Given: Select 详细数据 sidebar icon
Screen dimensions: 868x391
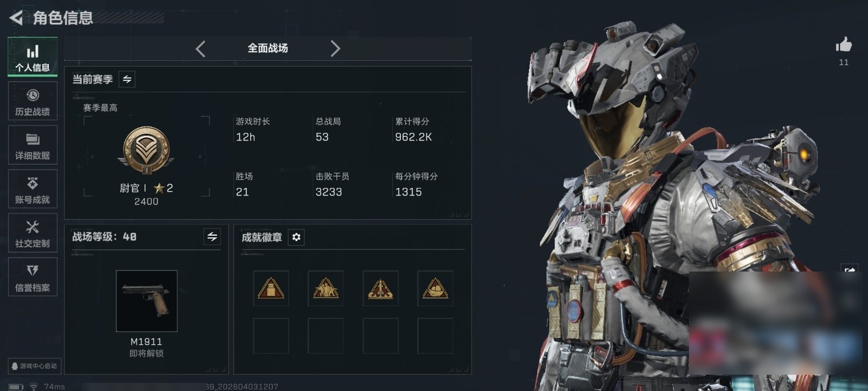Looking at the screenshot, I should click(x=33, y=145).
